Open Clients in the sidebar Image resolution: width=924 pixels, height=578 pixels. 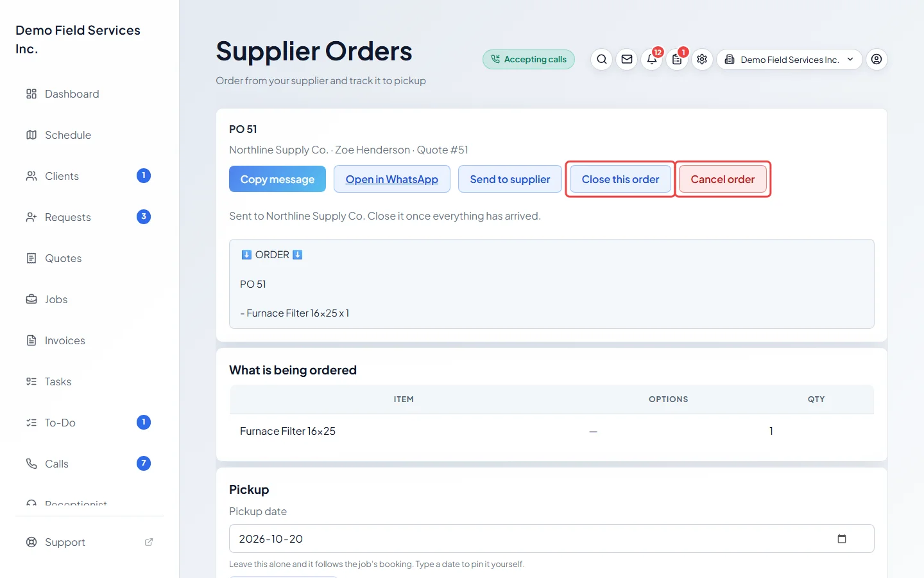[x=89, y=176]
